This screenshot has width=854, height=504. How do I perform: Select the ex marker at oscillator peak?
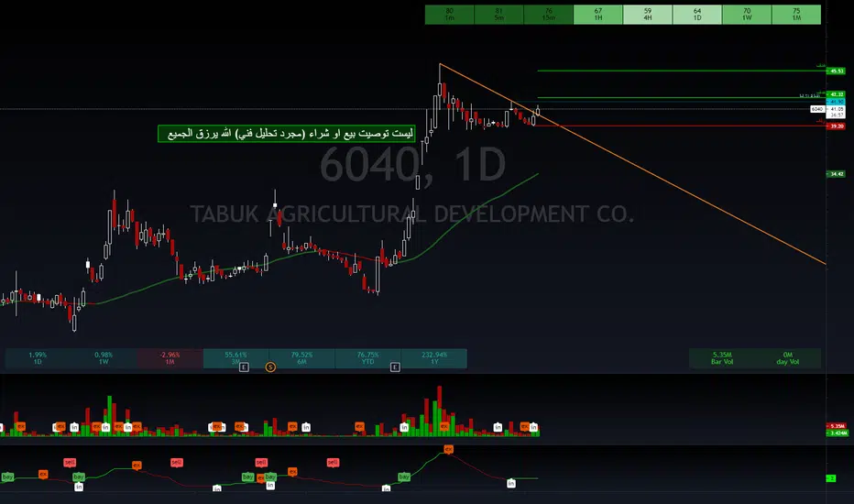pos(448,450)
